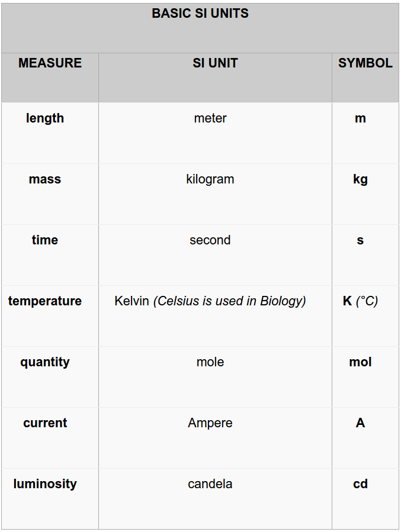The image size is (401, 532).
Task: Select the temperature measure cell
Action: [45, 301]
